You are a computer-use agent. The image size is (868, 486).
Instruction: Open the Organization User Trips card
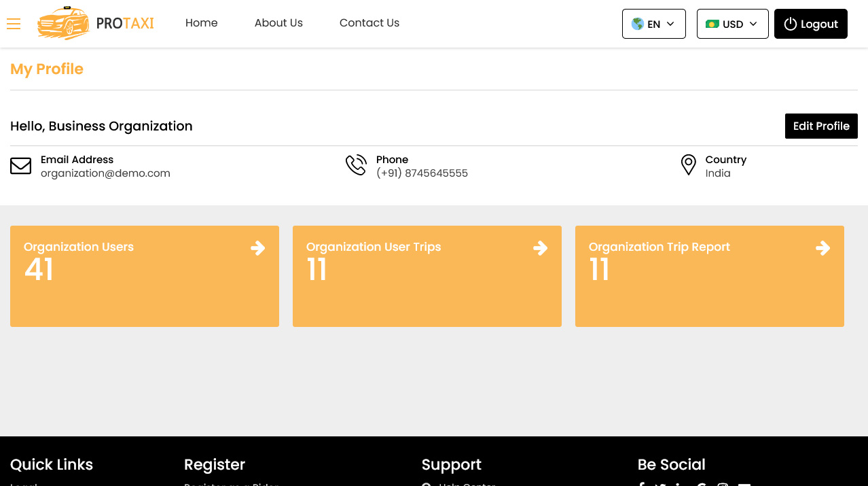point(427,276)
